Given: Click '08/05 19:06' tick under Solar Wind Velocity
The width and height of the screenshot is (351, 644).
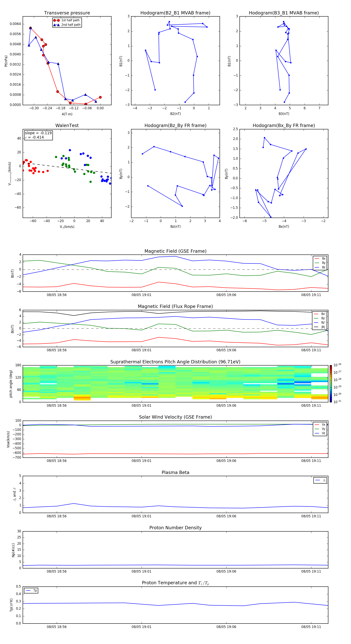Looking at the screenshot, I should click(226, 461).
